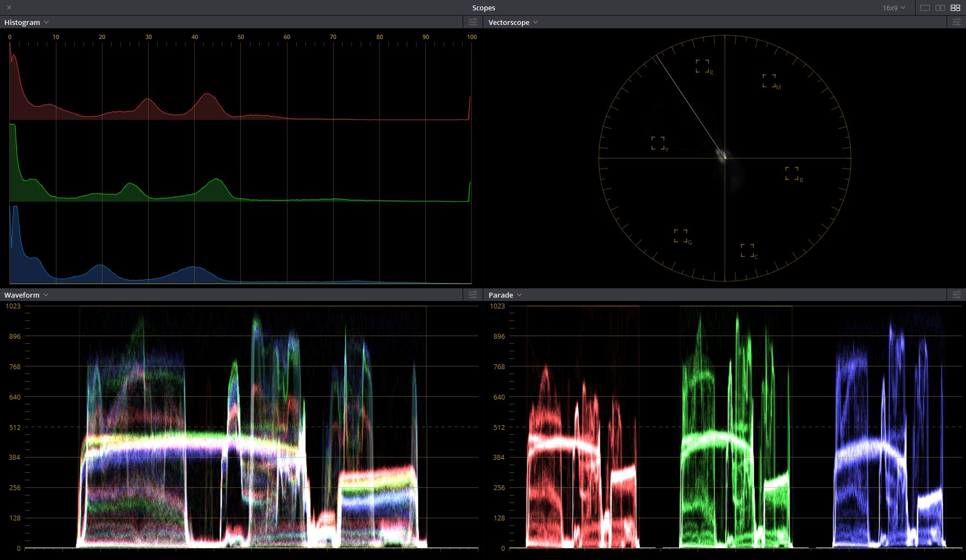Open the 16x9 aspect ratio dropdown

click(893, 8)
